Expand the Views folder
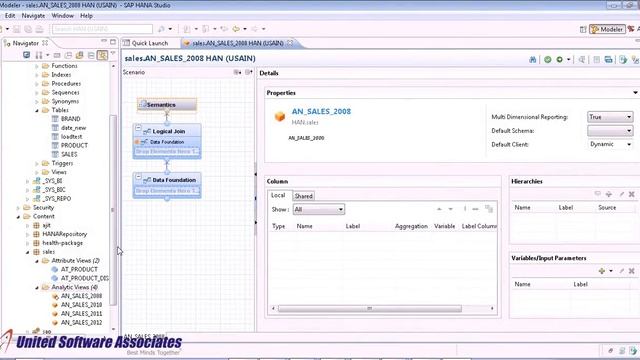640x360 pixels. pos(37,172)
